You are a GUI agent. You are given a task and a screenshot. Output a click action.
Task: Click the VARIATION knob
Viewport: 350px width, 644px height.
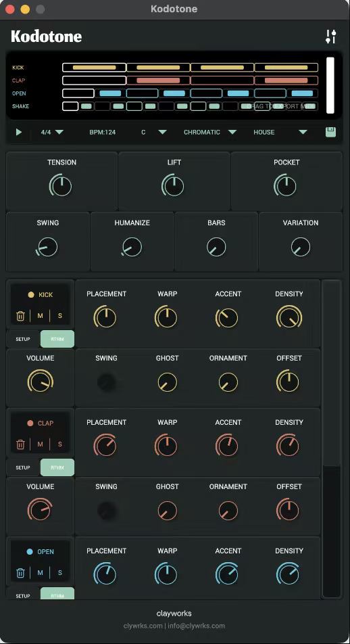click(x=301, y=248)
